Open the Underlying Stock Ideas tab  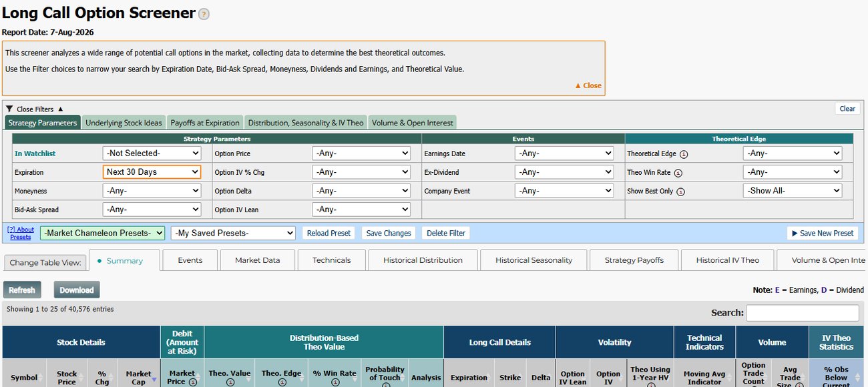pos(124,123)
